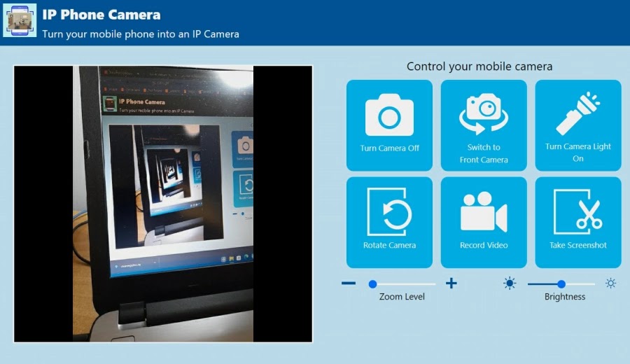Click the live camera preview feed
Image resolution: width=630 pixels, height=364 pixels.
point(163,204)
